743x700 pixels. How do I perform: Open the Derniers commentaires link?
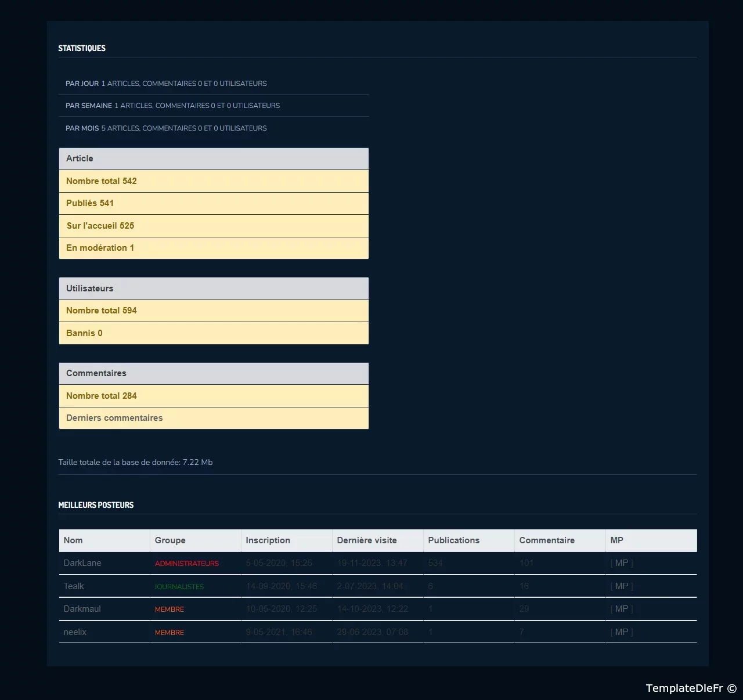[114, 418]
